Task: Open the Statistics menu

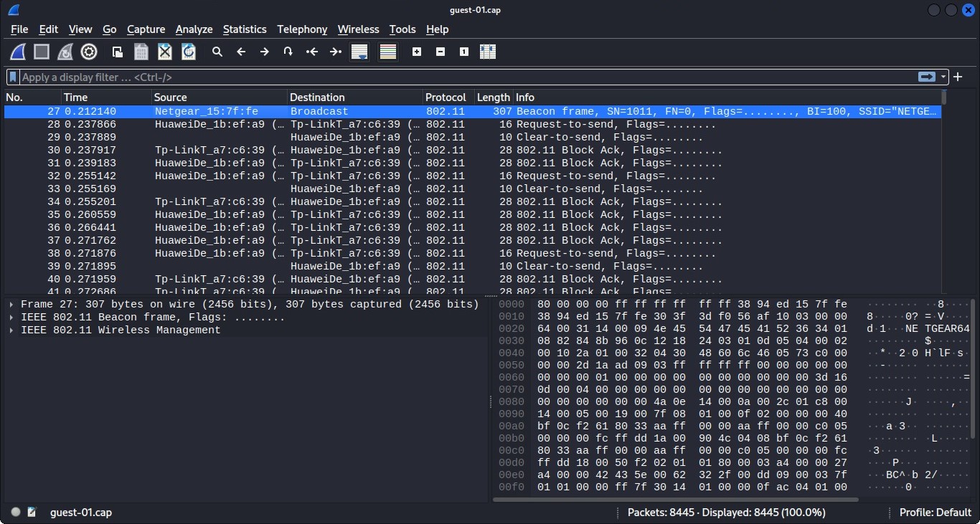Action: [244, 29]
